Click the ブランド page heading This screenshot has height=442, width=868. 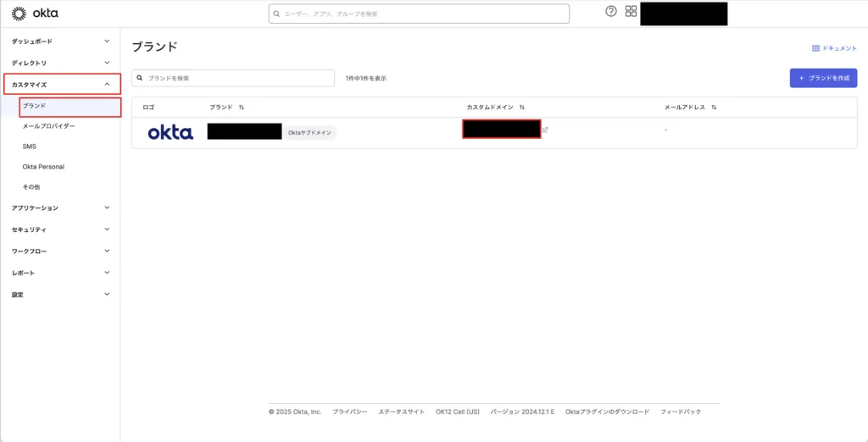coord(154,47)
